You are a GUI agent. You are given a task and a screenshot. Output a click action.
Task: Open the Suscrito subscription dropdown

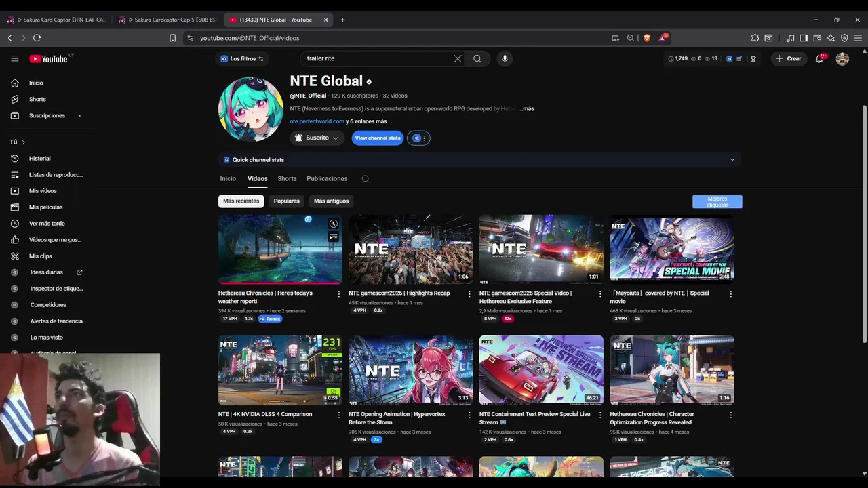click(317, 138)
